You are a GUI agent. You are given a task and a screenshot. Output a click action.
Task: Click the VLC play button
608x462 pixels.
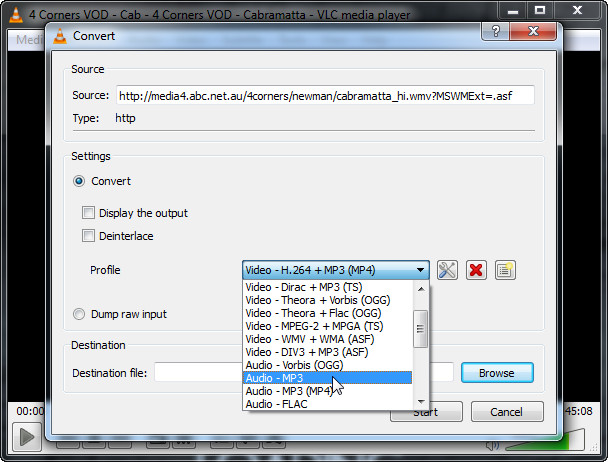pyautogui.click(x=26, y=437)
